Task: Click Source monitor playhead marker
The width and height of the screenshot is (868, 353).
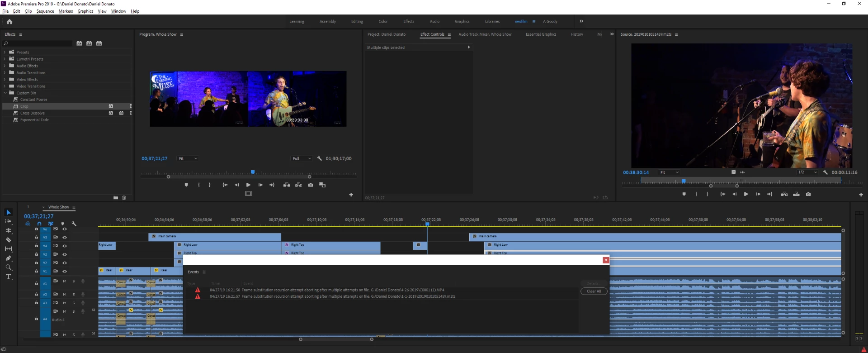Action: click(x=684, y=181)
